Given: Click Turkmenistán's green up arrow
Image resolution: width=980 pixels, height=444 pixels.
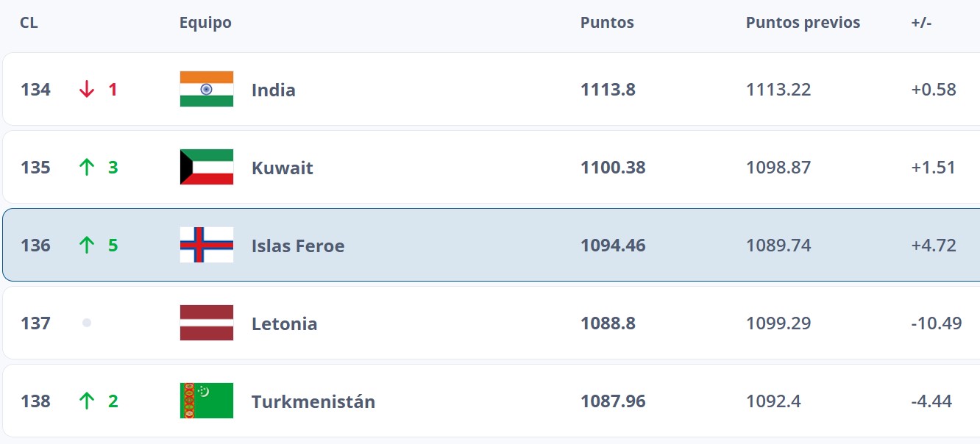Looking at the screenshot, I should [x=87, y=401].
